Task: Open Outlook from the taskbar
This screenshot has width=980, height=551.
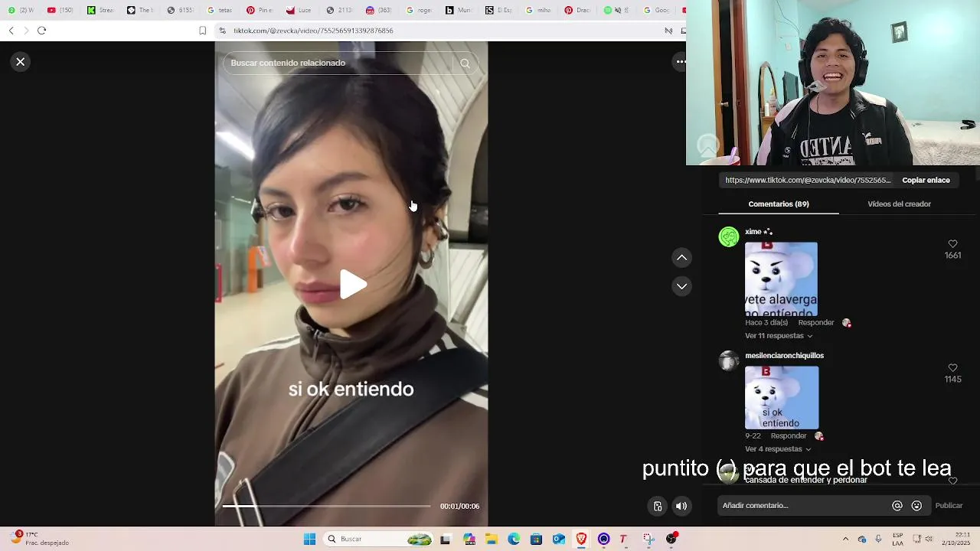Action: [559, 540]
